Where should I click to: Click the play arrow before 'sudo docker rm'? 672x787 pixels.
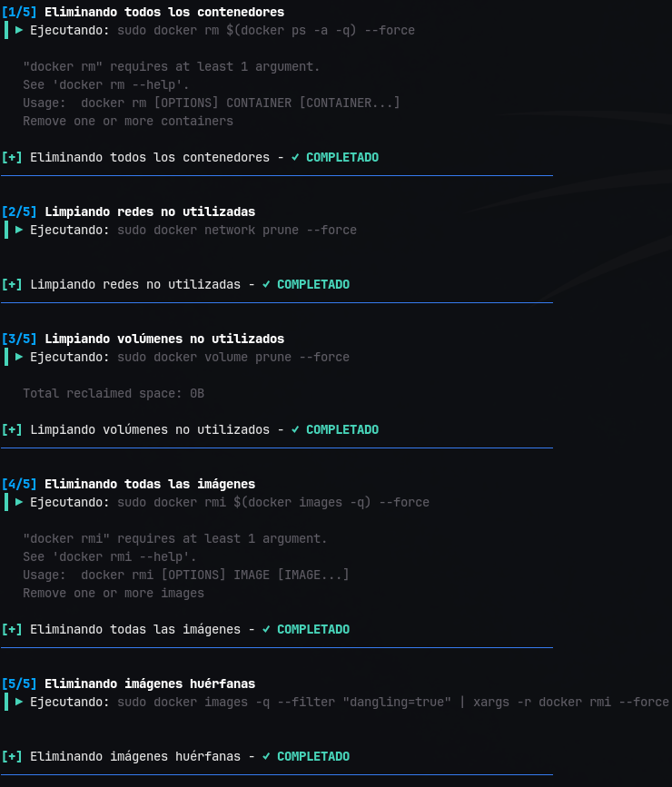(x=19, y=30)
